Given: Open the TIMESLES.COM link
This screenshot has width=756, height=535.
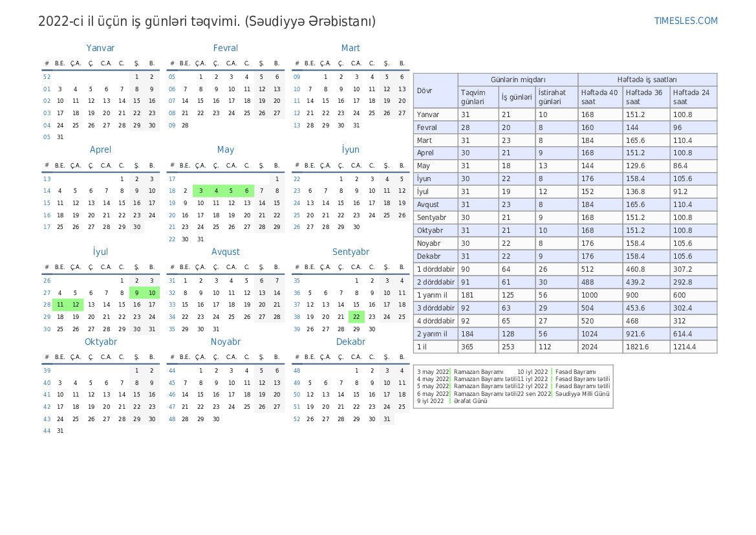Looking at the screenshot, I should 686,21.
